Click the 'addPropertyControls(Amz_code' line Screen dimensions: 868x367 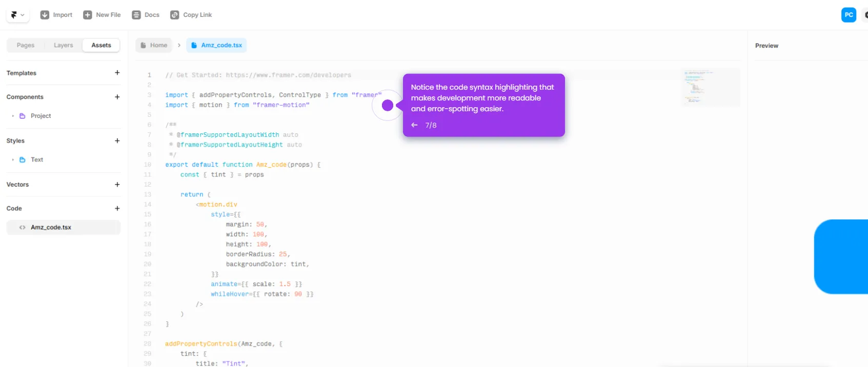point(224,344)
